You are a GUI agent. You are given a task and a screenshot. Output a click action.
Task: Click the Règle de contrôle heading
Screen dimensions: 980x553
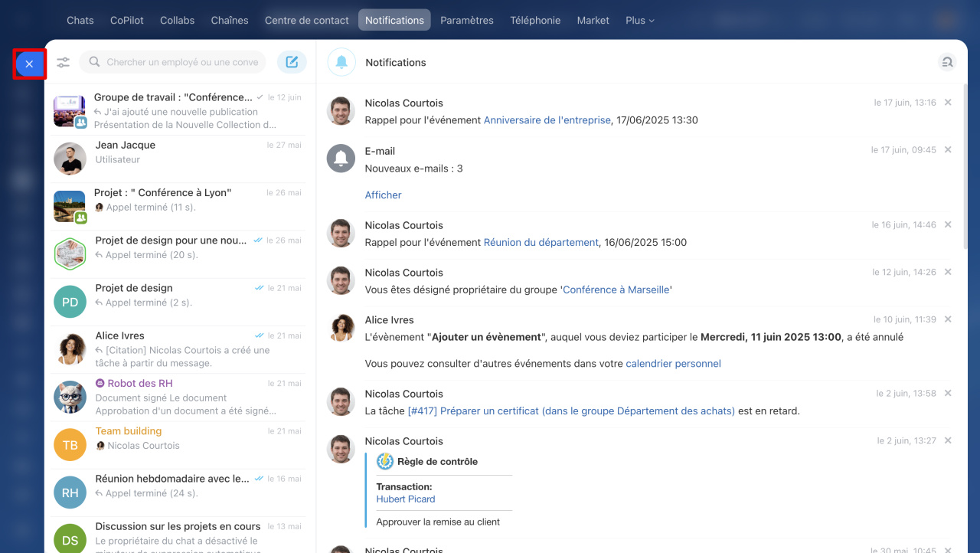[437, 462]
